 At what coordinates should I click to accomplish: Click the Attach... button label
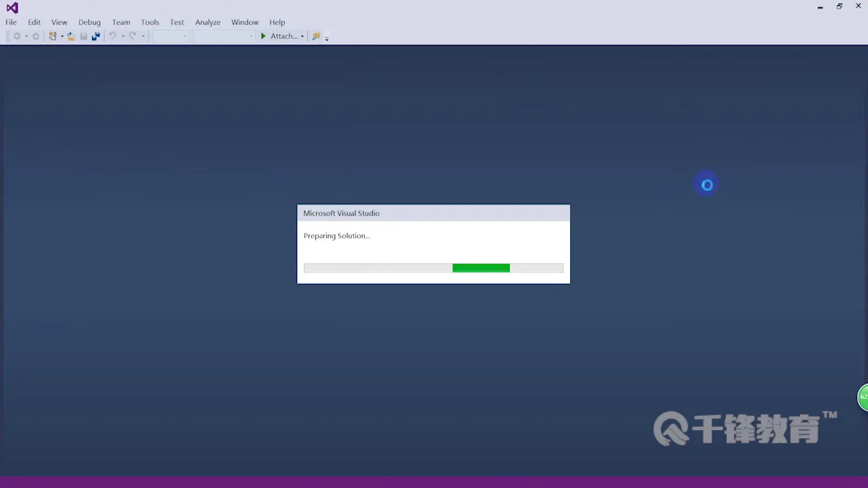(283, 37)
